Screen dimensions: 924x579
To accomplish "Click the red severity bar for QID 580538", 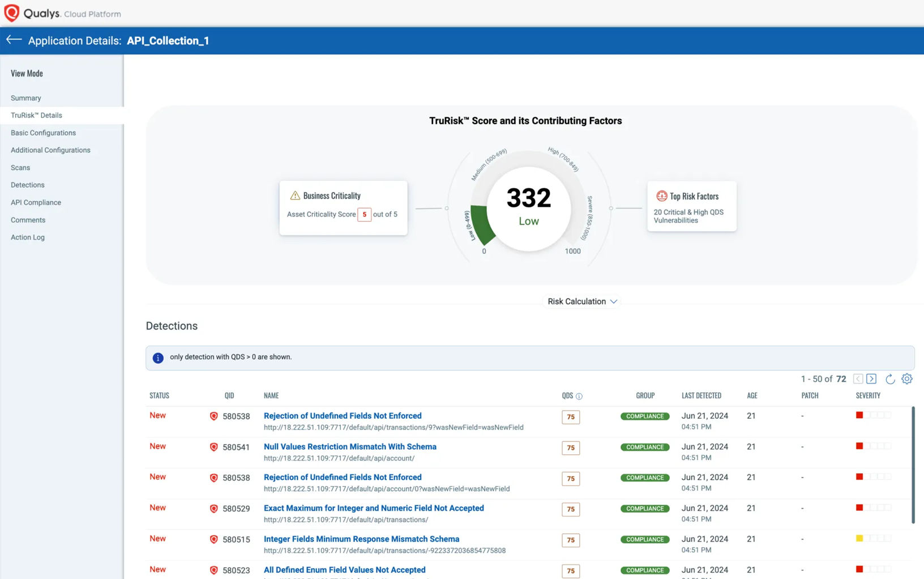I will [x=859, y=415].
